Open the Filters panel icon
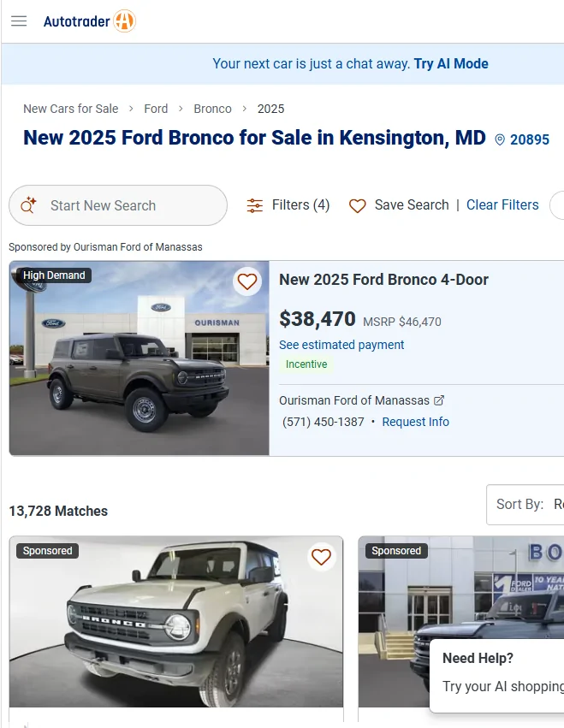The image size is (564, 728). (x=254, y=205)
